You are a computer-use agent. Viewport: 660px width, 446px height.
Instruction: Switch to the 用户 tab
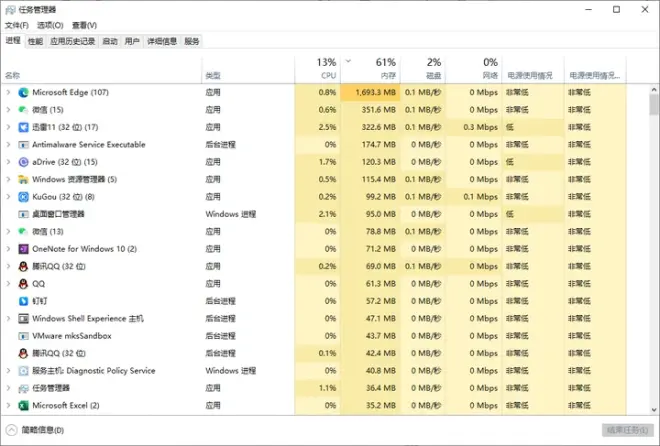click(x=132, y=41)
